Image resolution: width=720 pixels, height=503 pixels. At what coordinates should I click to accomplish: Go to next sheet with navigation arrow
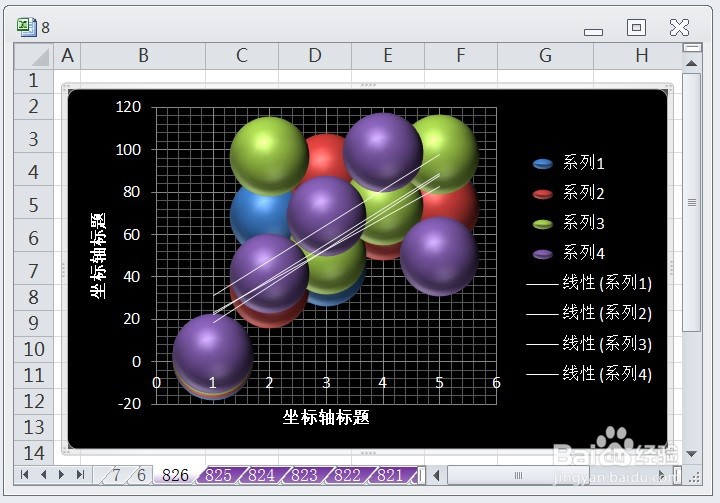pos(62,475)
